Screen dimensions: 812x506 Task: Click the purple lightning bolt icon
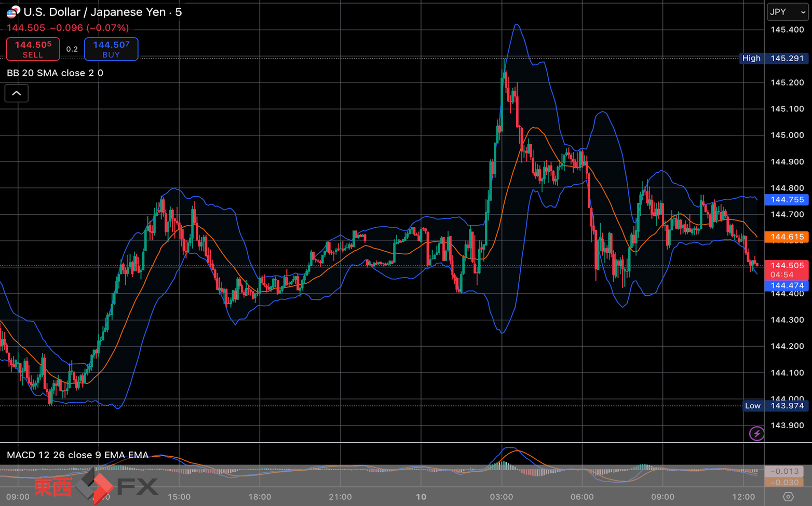click(756, 433)
